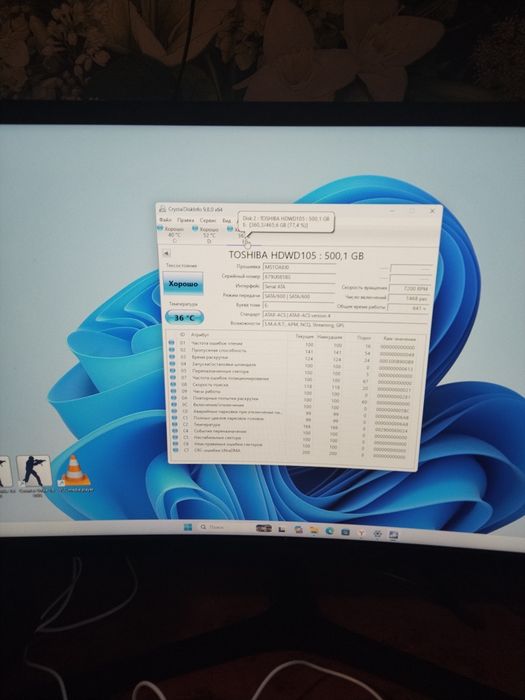Launch Microsoft Edge from the taskbar
This screenshot has height=700, width=525.
point(330,531)
